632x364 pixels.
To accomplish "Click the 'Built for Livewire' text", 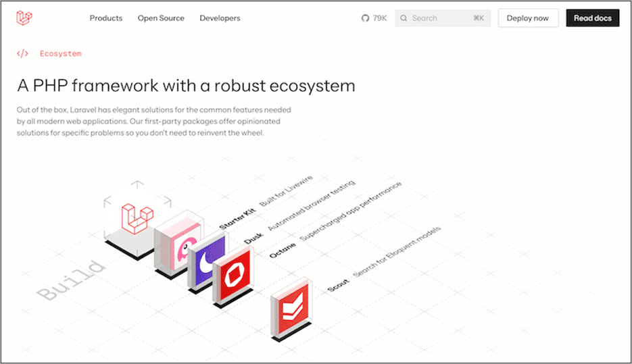I will click(286, 191).
